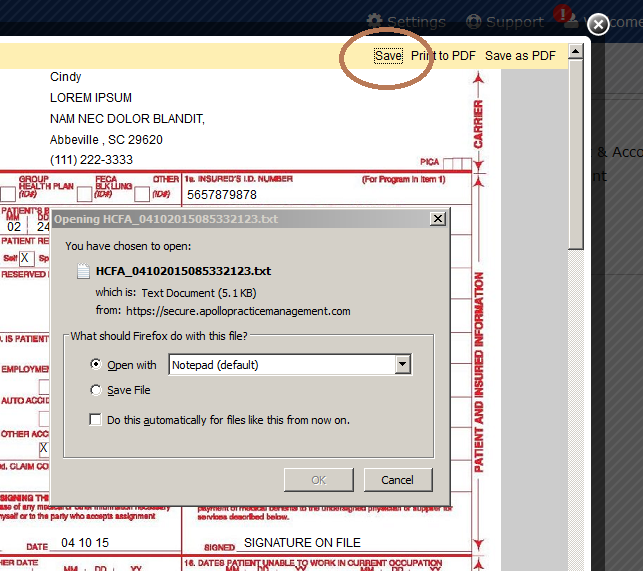
Task: Check the OTHER insurance type checkbox on the form
Action: coord(141,194)
